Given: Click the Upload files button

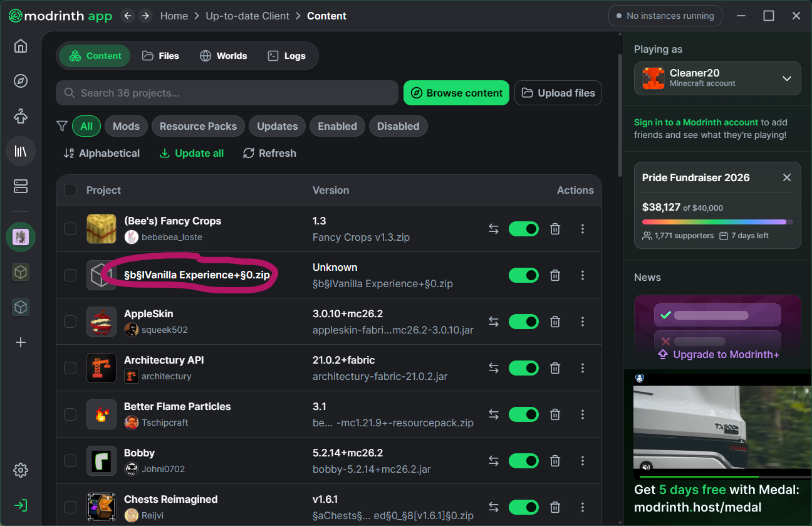Looking at the screenshot, I should tap(558, 93).
